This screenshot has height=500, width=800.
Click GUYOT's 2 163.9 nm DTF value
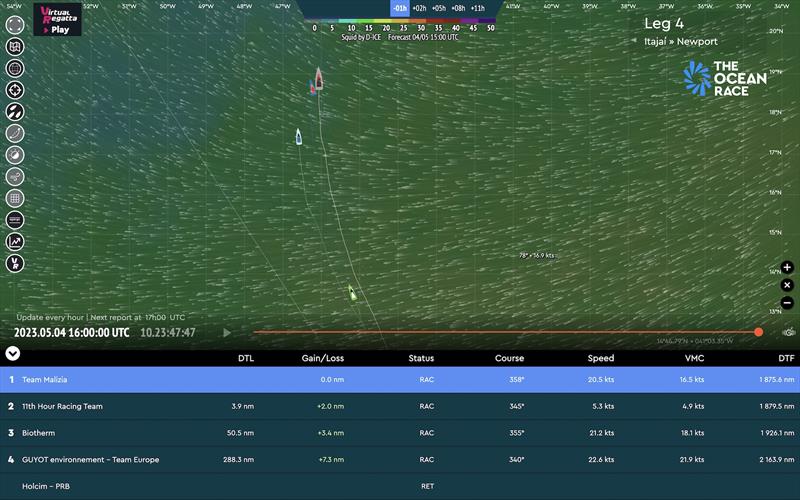click(777, 459)
